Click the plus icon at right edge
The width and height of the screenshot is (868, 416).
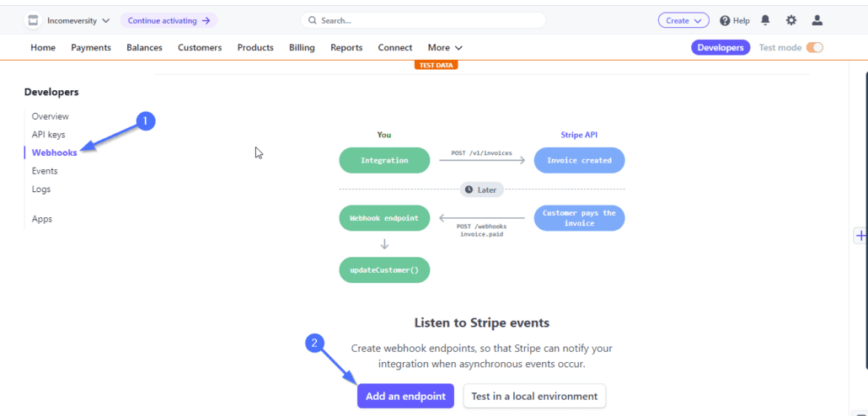860,235
